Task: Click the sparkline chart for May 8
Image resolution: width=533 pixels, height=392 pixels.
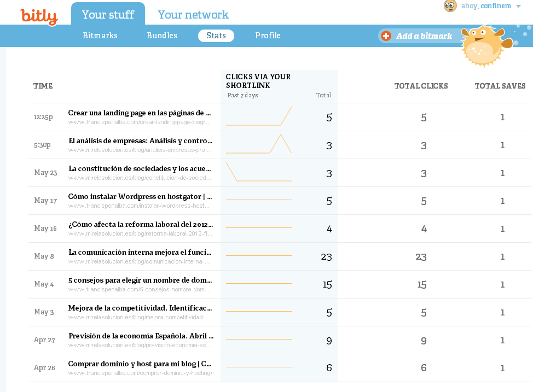Action: [258, 256]
